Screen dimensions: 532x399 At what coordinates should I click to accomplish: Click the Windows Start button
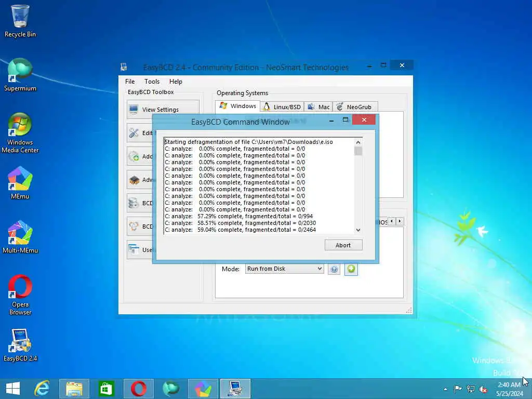(13, 389)
